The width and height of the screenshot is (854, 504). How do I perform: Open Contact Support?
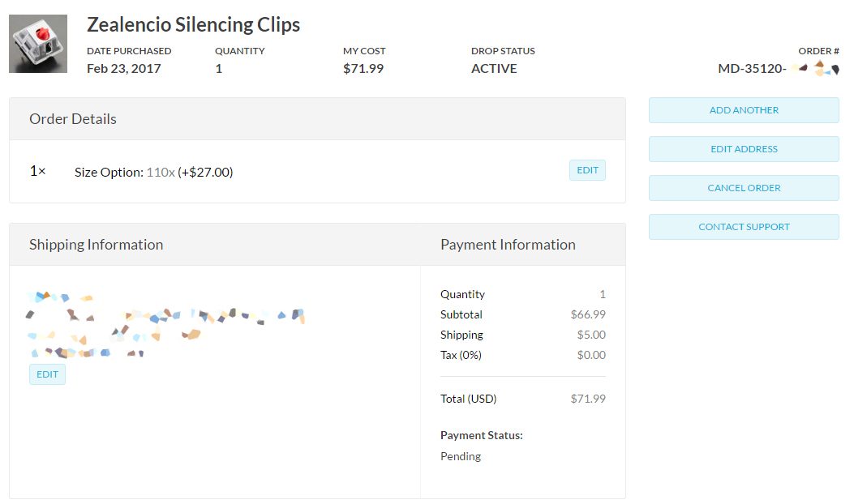click(744, 227)
